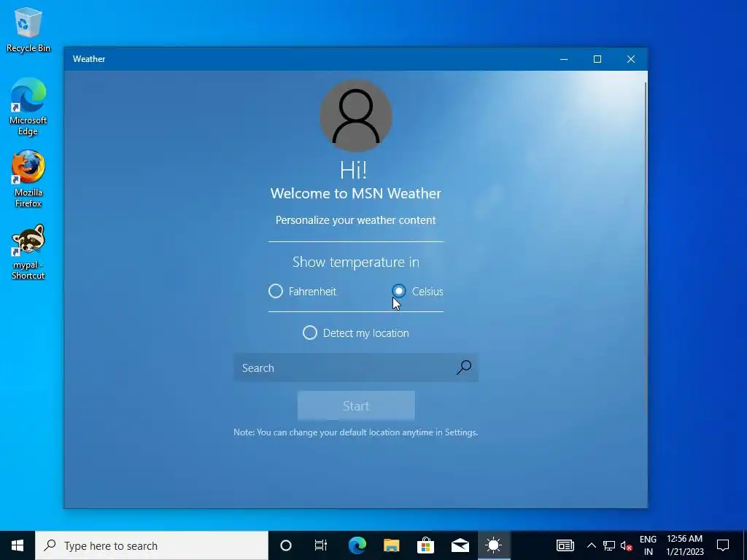The image size is (747, 560).
Task: Open network status icon in tray
Action: 609,545
